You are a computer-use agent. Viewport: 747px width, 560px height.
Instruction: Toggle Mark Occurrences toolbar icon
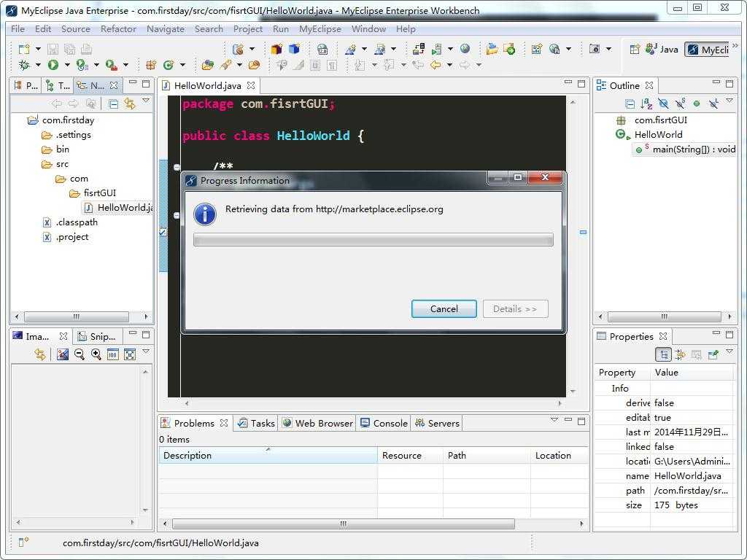pyautogui.click(x=298, y=65)
